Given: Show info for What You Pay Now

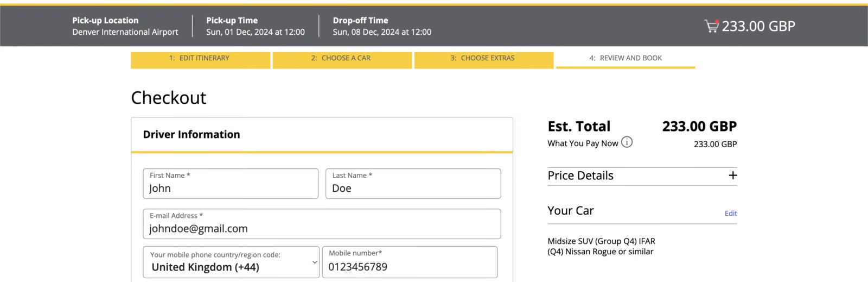Looking at the screenshot, I should (627, 142).
